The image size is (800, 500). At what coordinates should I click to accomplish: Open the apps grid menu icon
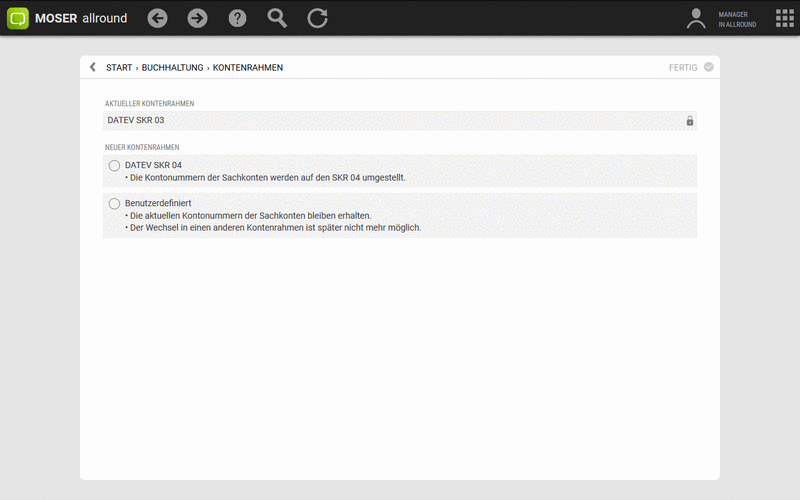point(784,18)
